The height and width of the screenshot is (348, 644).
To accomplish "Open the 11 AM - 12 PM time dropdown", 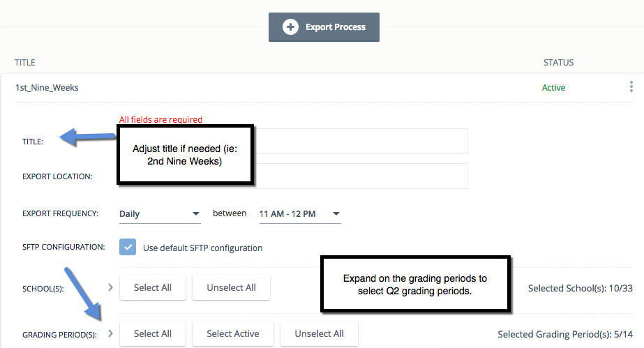I will [x=299, y=214].
